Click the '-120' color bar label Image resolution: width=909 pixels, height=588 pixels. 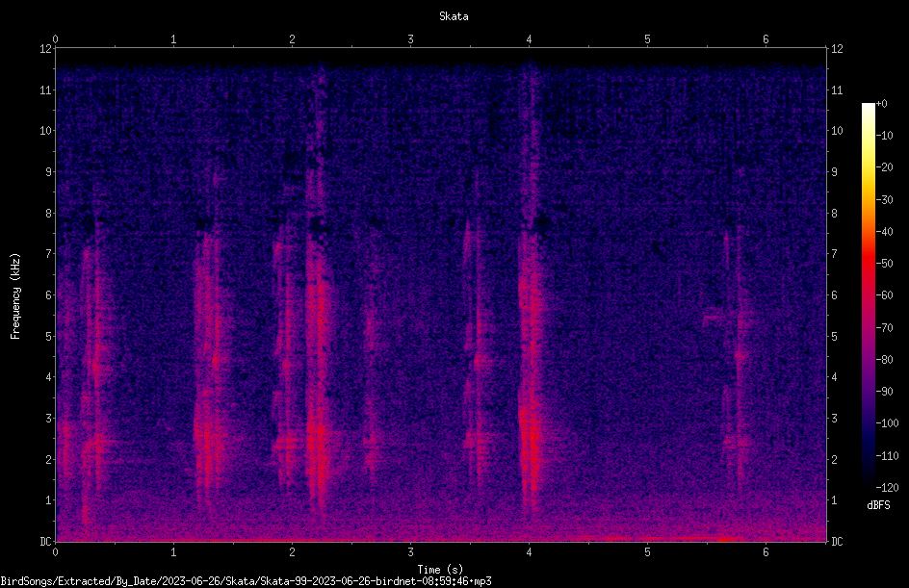[x=887, y=488]
